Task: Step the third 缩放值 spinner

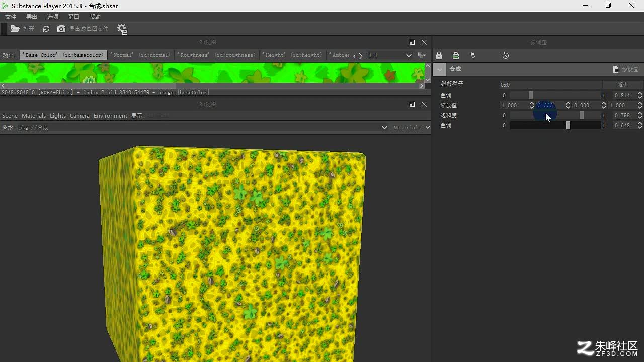Action: (x=604, y=105)
